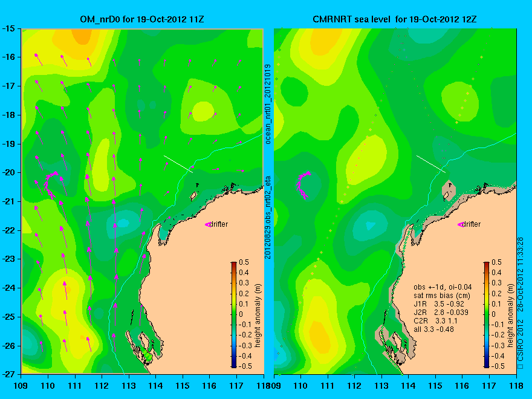Click latitude label -21
The width and height of the screenshot is (532, 399).
point(8,201)
